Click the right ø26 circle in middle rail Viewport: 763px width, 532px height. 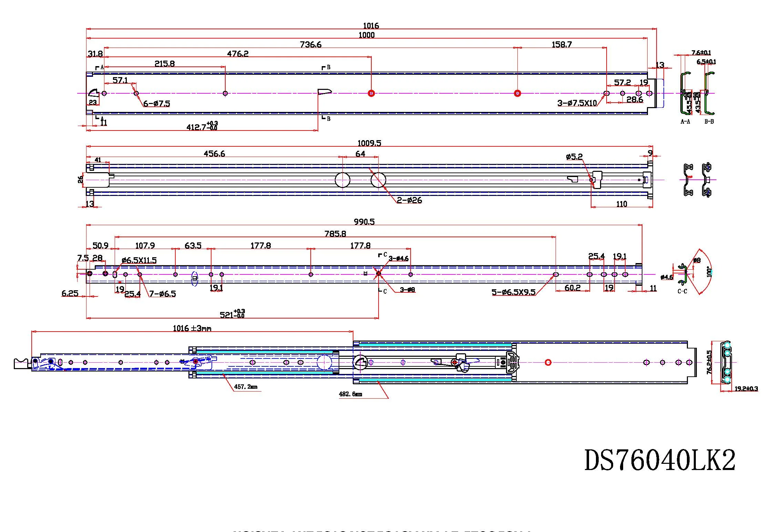tap(378, 180)
